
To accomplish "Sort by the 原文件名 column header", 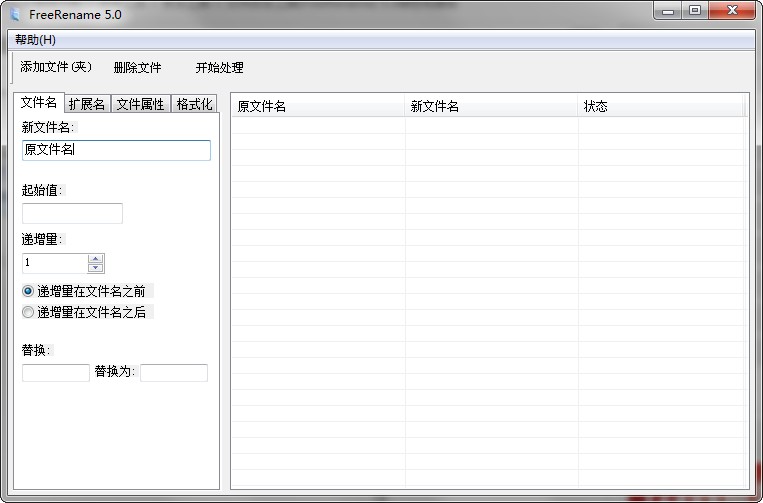I will (318, 106).
